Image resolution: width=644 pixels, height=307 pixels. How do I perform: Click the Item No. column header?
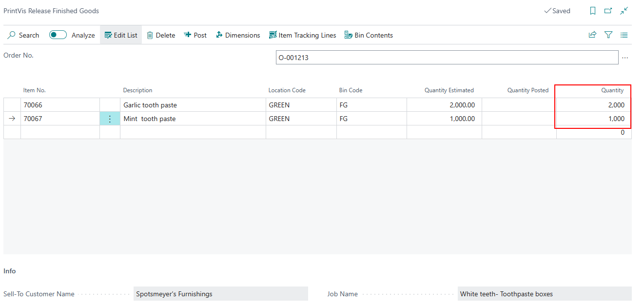coord(35,90)
